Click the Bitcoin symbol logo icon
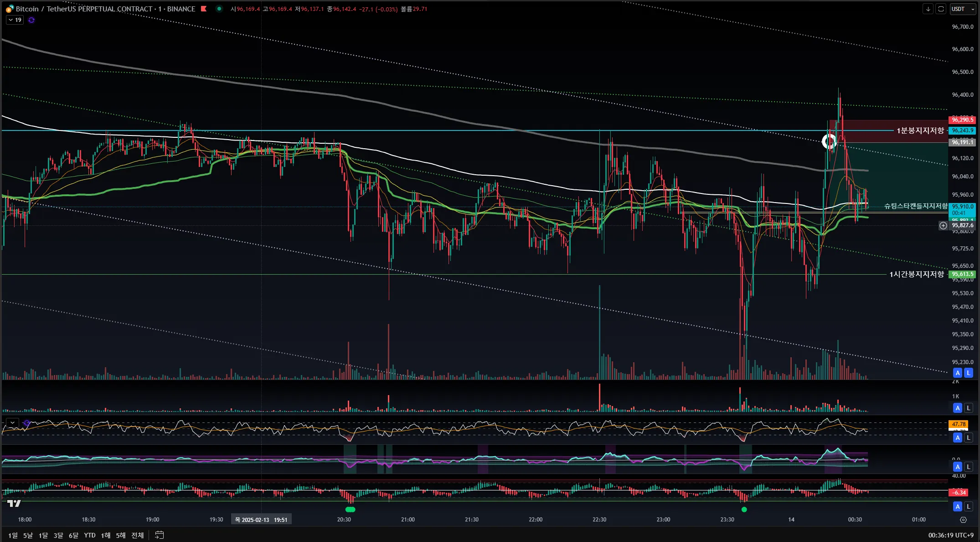 point(10,9)
